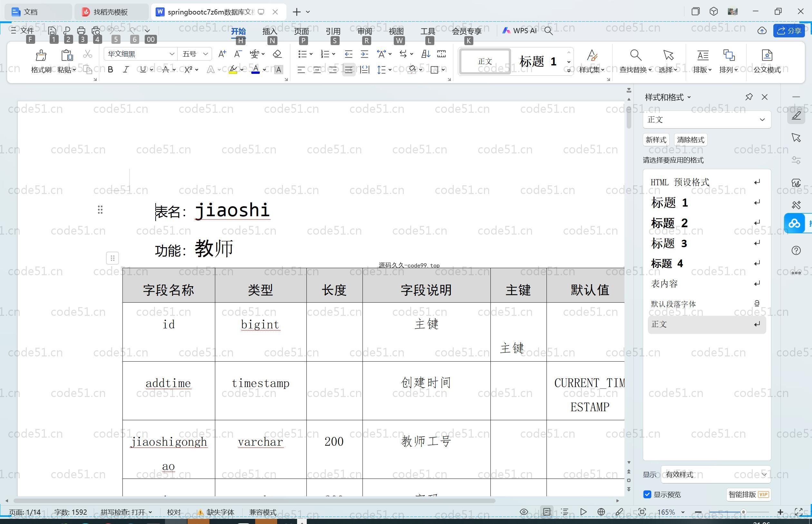The width and height of the screenshot is (812, 524).
Task: Toggle character shading A button
Action: 279,70
